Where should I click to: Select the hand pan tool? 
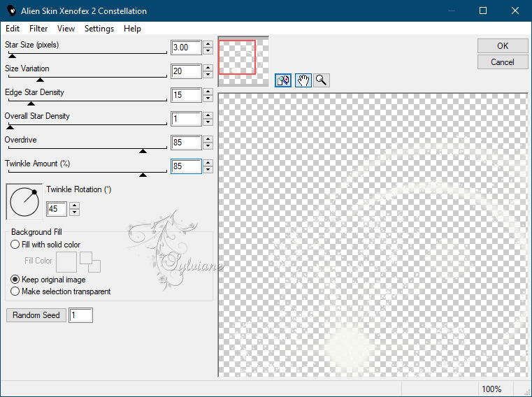click(x=303, y=80)
